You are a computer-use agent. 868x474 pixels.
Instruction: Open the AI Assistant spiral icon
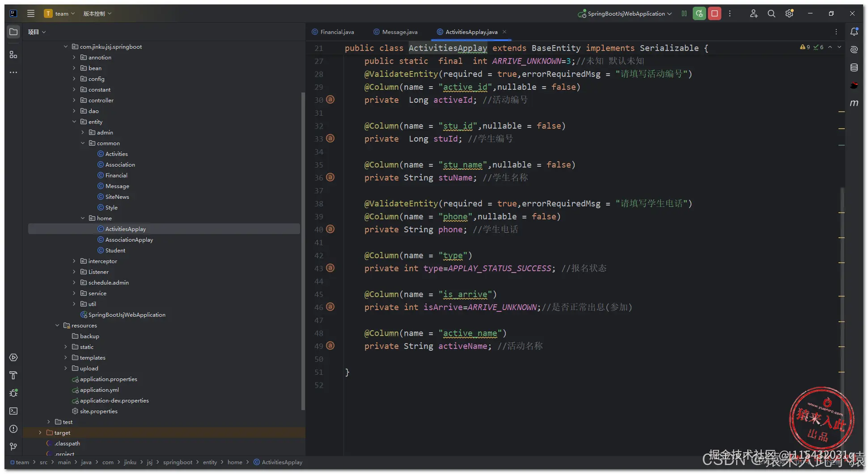click(x=854, y=50)
